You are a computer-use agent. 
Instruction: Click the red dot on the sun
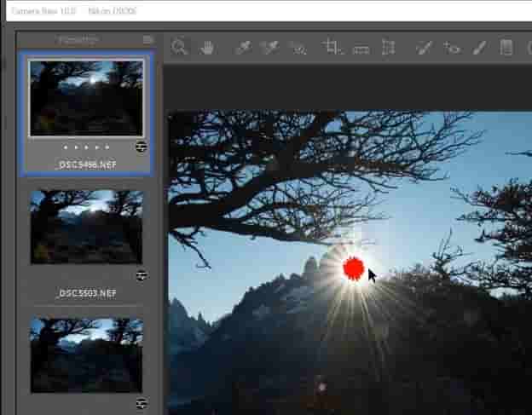point(353,268)
